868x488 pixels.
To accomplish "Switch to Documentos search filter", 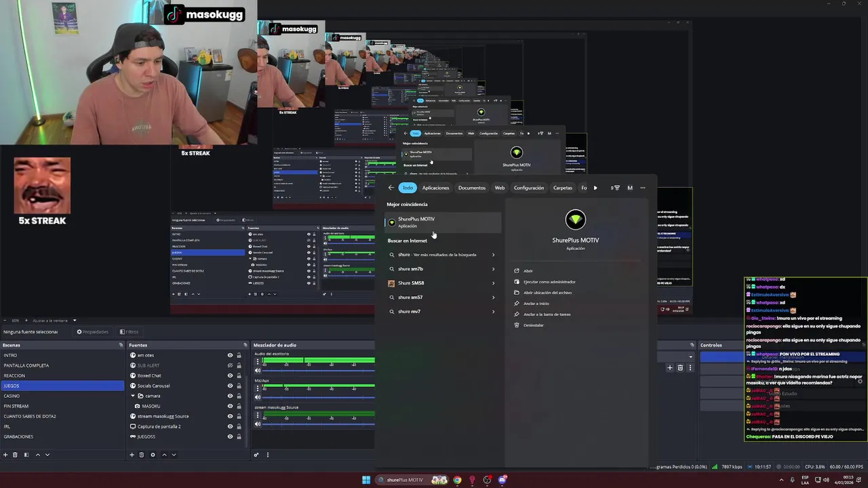I will point(472,188).
